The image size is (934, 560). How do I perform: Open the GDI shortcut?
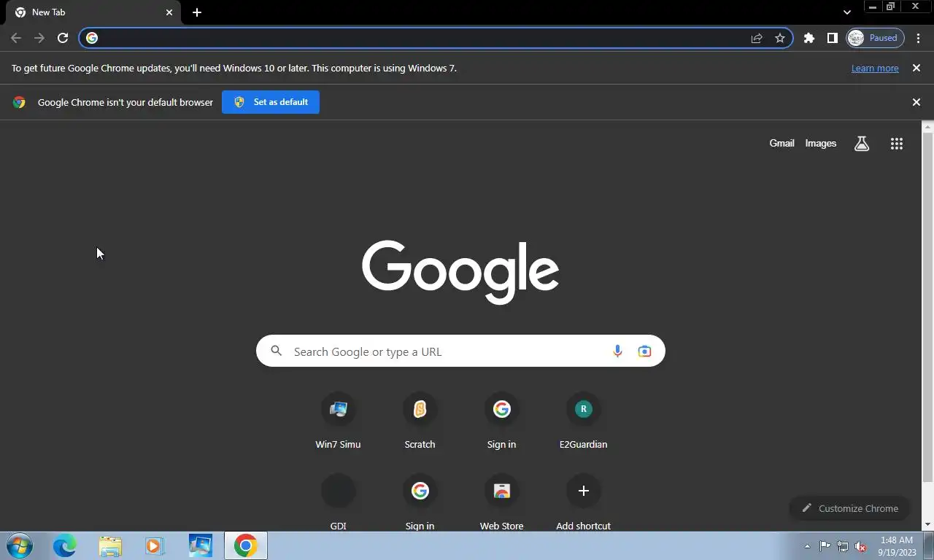(338, 502)
